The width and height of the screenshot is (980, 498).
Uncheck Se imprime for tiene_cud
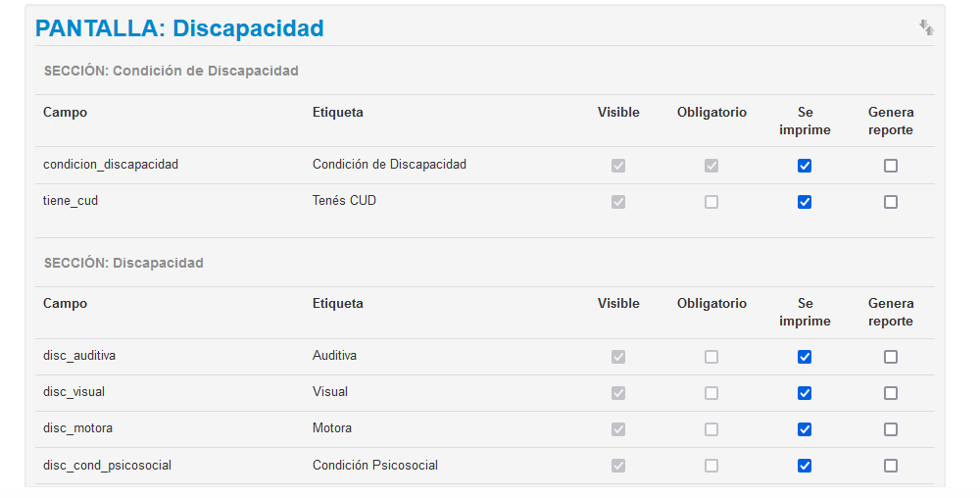click(x=805, y=202)
